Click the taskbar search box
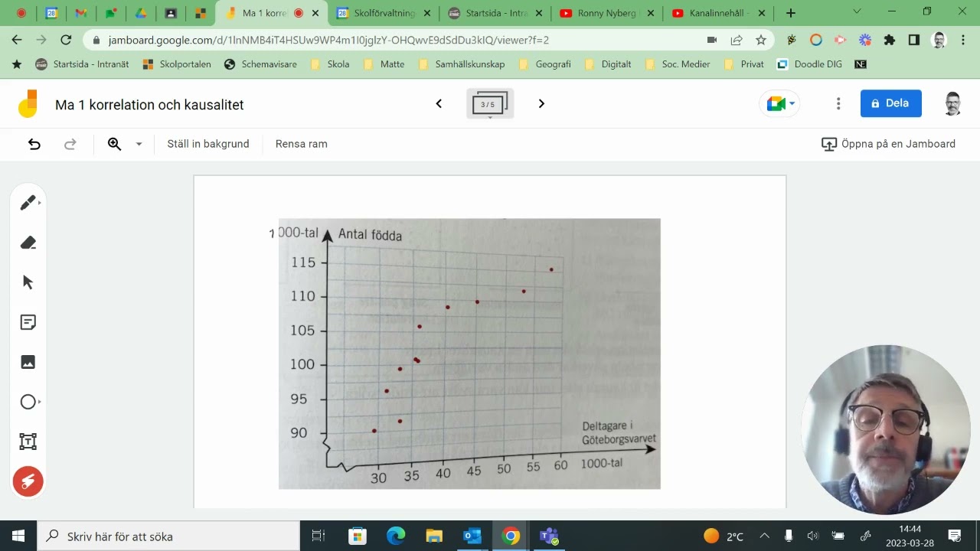Image resolution: width=980 pixels, height=551 pixels. pos(168,536)
